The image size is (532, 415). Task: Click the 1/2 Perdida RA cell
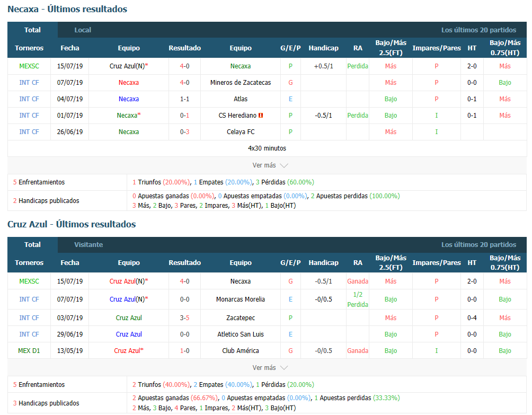pyautogui.click(x=358, y=299)
